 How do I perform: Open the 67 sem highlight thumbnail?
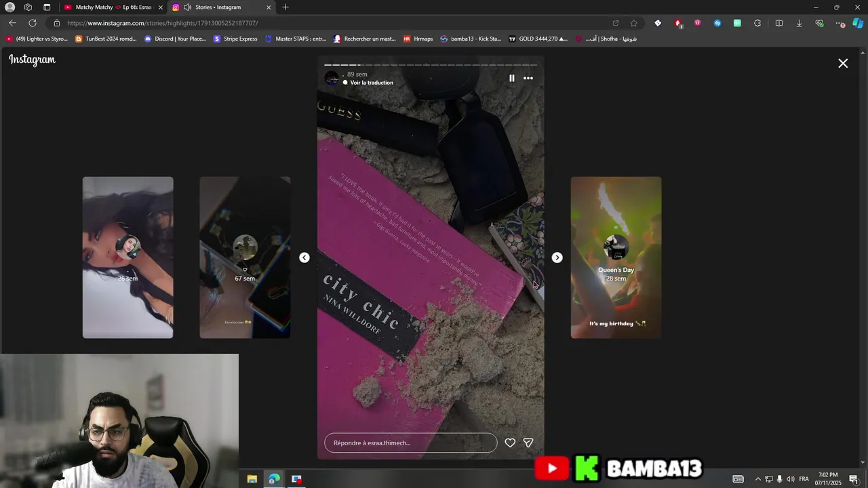(245, 258)
